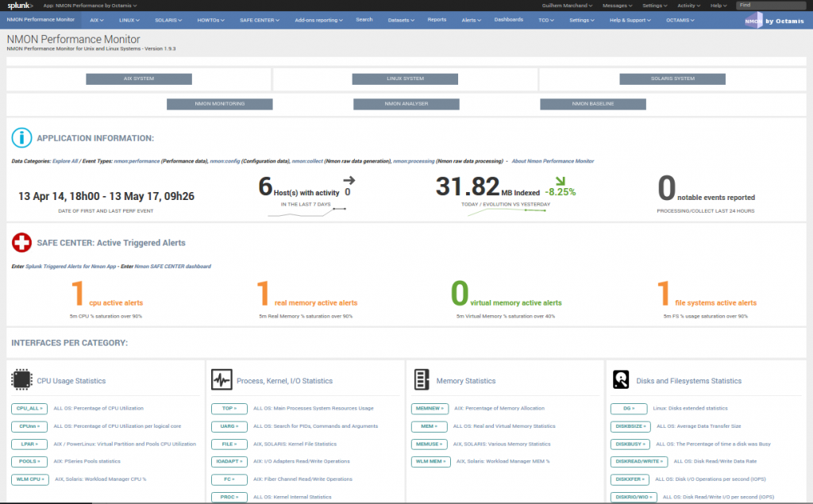The height and width of the screenshot is (504, 813).
Task: Click the red cross SAFE CENTER icon
Action: [x=21, y=242]
